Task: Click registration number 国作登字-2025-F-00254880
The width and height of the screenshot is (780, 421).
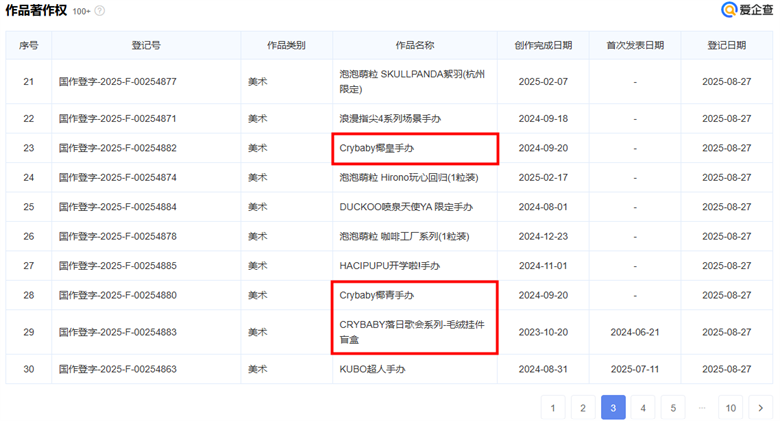Action: point(117,295)
